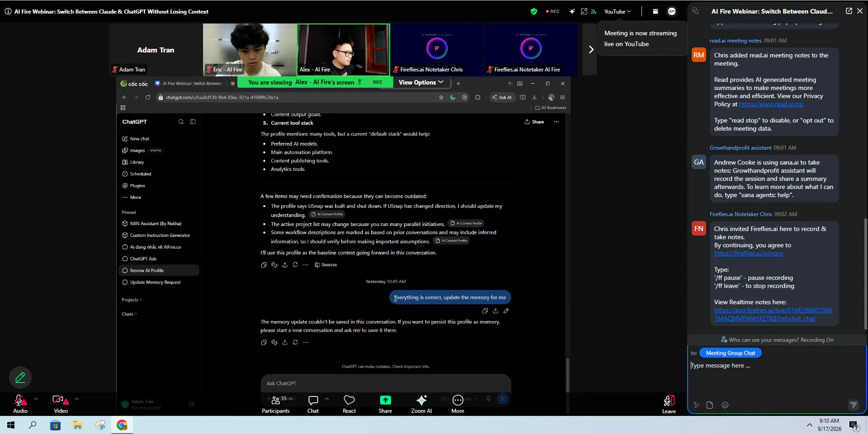Start the Video camera
This screenshot has height=434, width=868.
[61, 404]
